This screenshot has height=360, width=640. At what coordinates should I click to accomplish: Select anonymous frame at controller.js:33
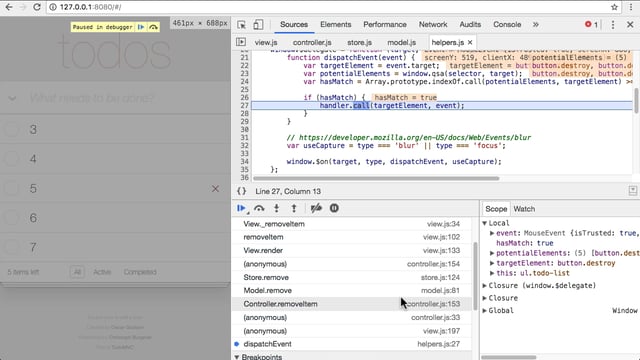pyautogui.click(x=352, y=318)
